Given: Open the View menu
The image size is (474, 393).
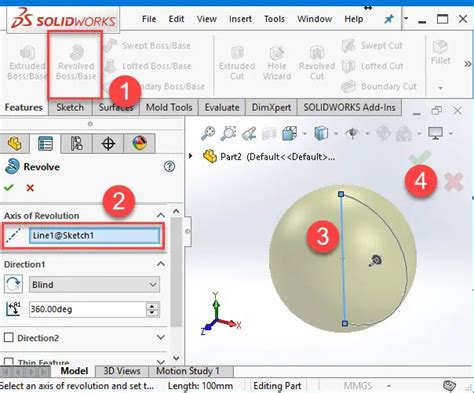Looking at the screenshot, I should click(207, 19).
